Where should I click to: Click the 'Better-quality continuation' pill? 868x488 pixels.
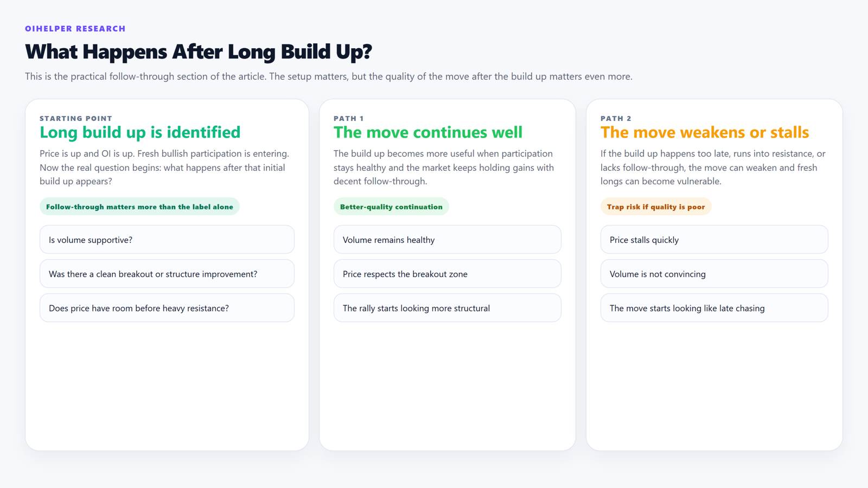pos(391,207)
